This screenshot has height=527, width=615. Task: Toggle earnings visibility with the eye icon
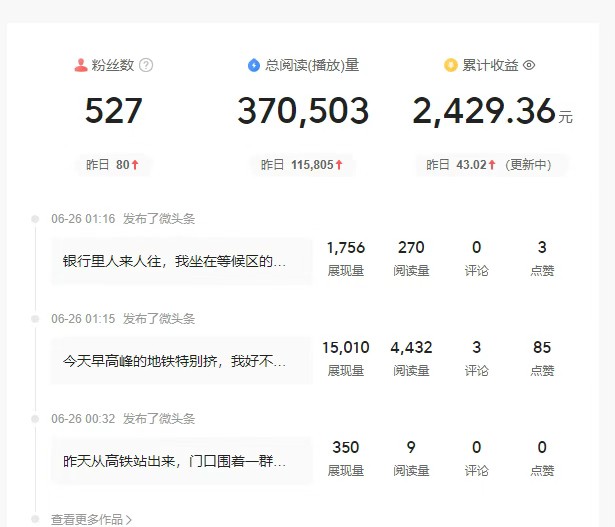[529, 65]
